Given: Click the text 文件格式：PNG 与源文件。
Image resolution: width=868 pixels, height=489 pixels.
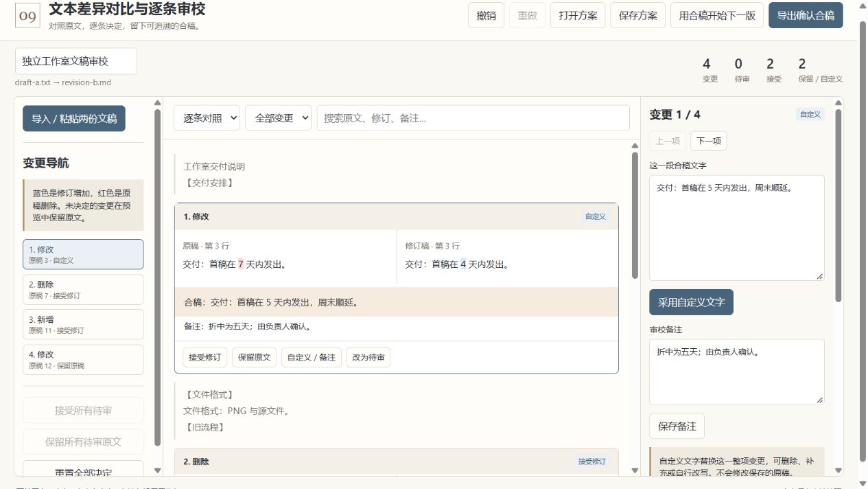Looking at the screenshot, I should tap(236, 411).
